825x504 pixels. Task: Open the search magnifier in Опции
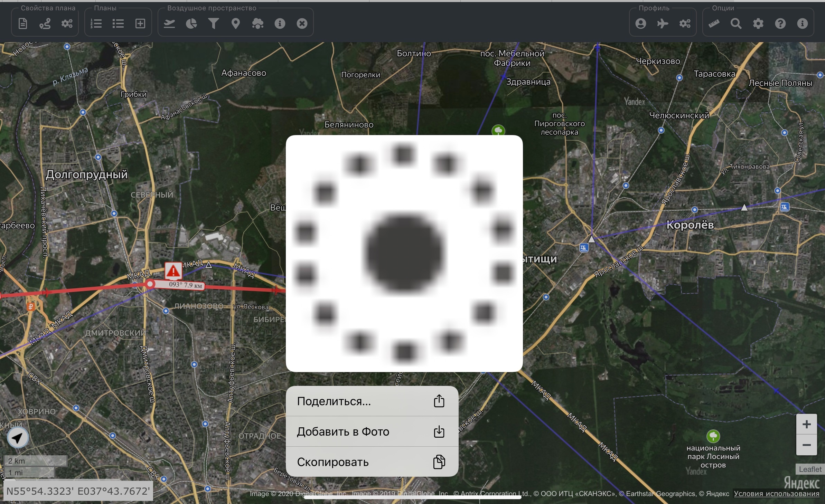[x=736, y=23]
